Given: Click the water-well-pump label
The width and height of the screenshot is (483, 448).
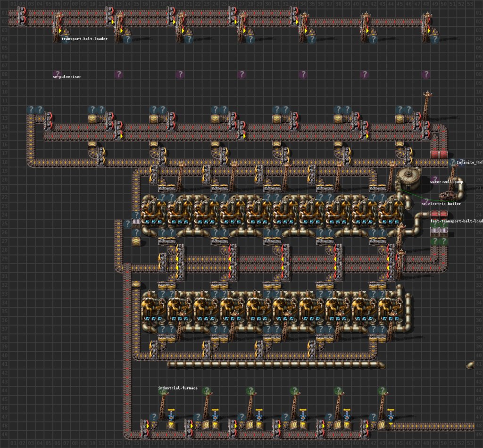Looking at the screenshot, I should [x=446, y=182].
